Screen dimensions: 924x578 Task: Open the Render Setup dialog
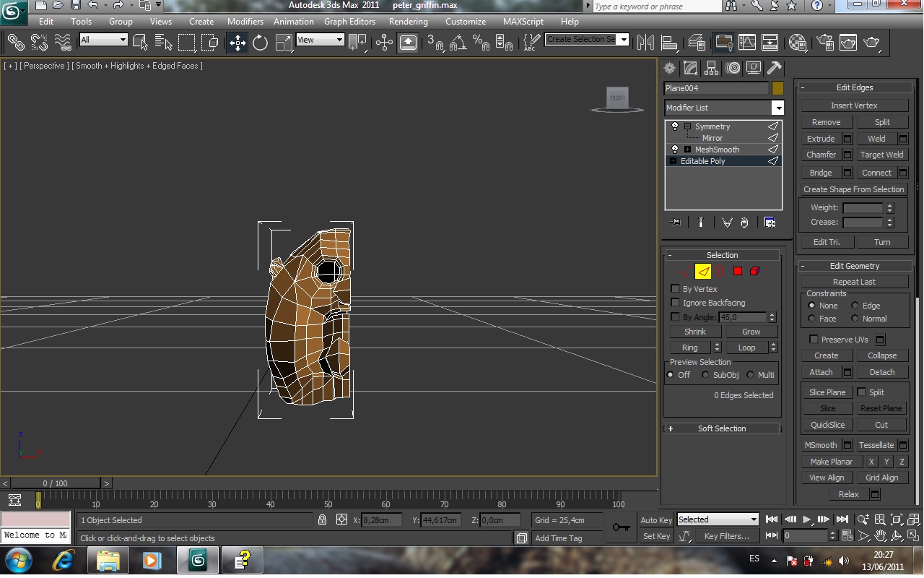click(x=825, y=42)
